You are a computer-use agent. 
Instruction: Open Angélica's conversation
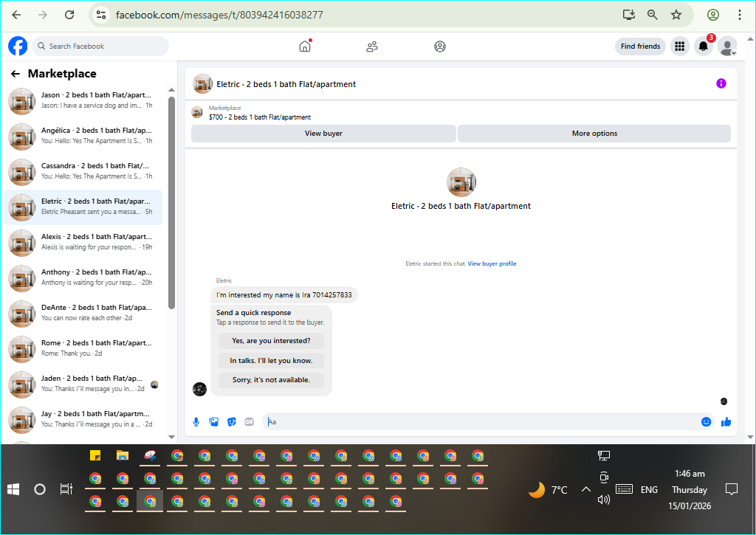(x=83, y=137)
